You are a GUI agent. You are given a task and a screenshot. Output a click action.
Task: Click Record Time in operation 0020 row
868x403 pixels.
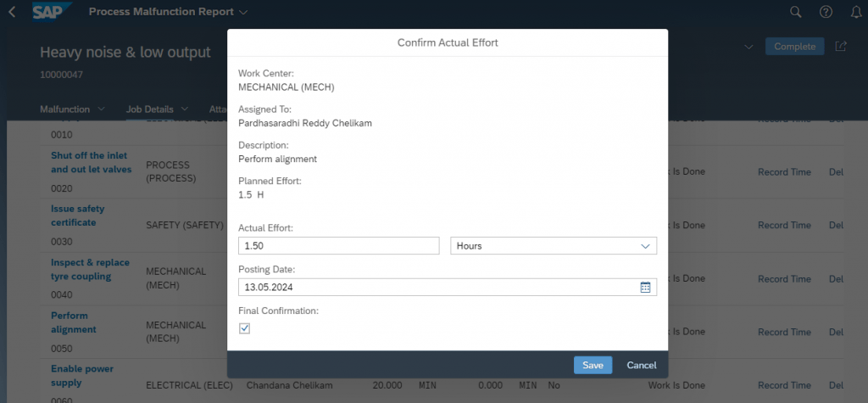[x=784, y=172]
